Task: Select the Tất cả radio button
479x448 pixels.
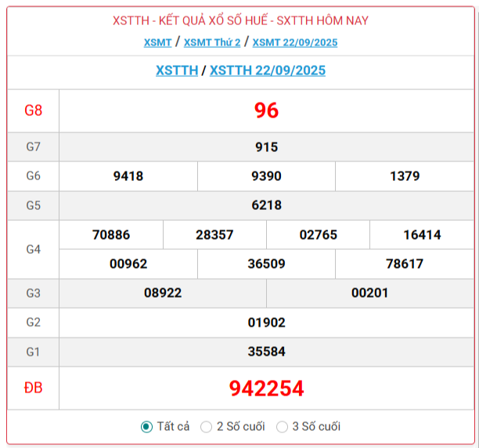Action: [x=146, y=427]
